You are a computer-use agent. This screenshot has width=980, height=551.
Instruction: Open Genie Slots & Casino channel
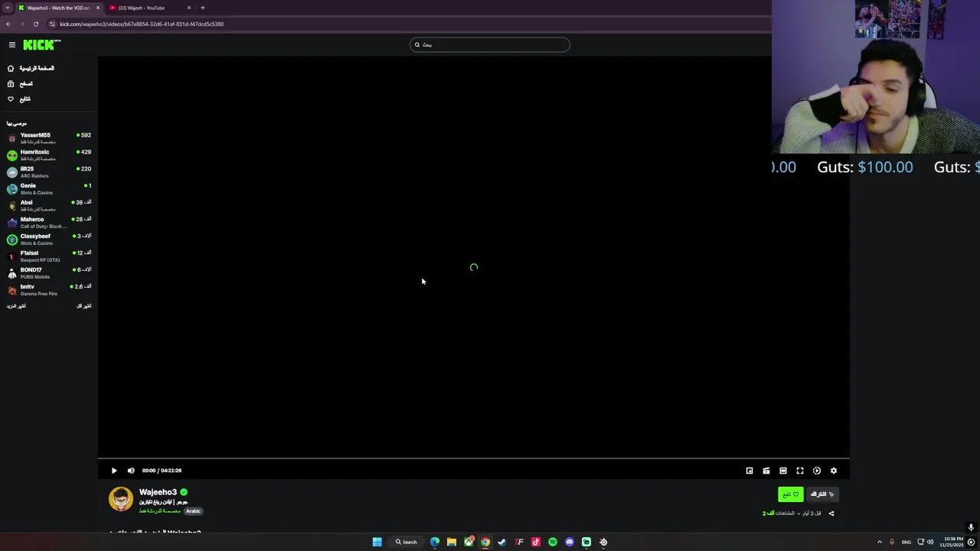pos(49,188)
